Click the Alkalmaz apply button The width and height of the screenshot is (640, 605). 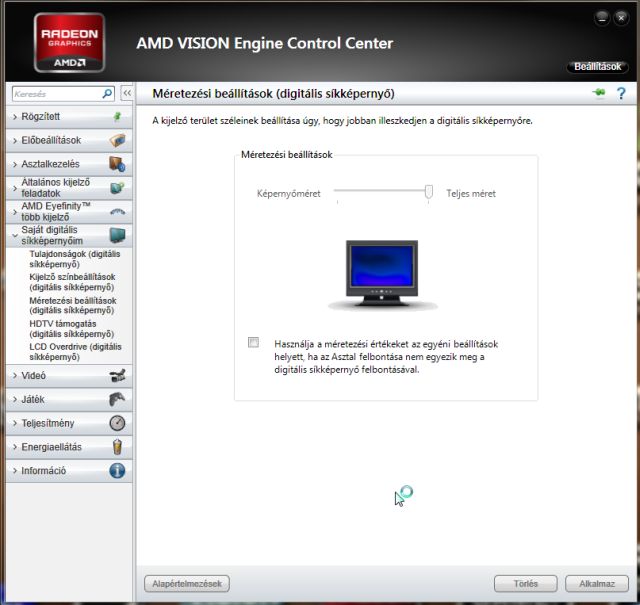[597, 584]
